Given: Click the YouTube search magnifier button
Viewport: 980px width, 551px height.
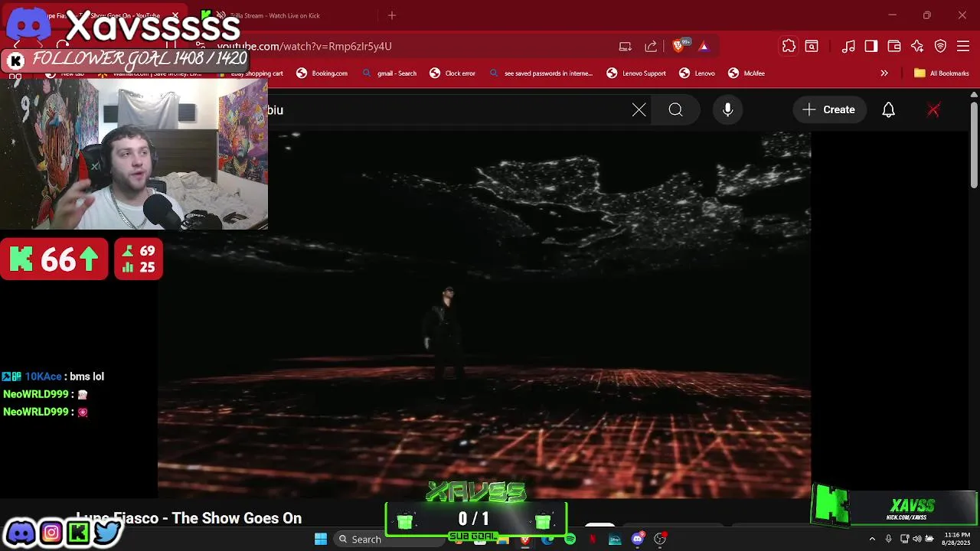Looking at the screenshot, I should [675, 110].
